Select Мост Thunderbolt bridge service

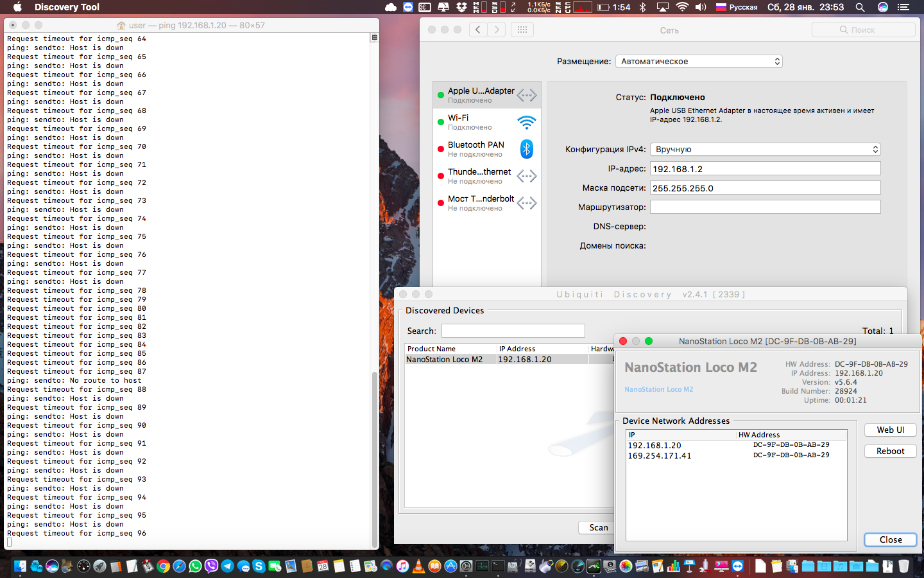click(487, 203)
